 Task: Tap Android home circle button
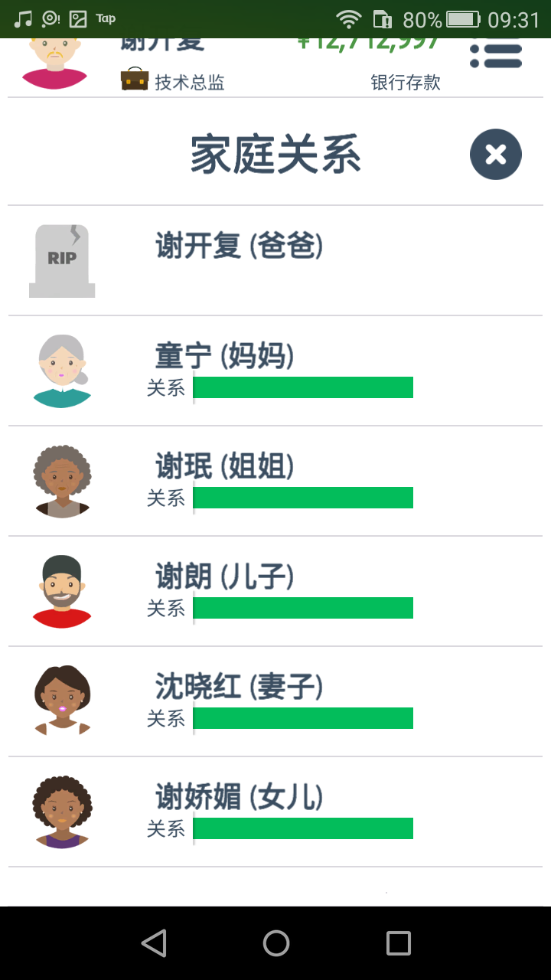click(x=275, y=943)
